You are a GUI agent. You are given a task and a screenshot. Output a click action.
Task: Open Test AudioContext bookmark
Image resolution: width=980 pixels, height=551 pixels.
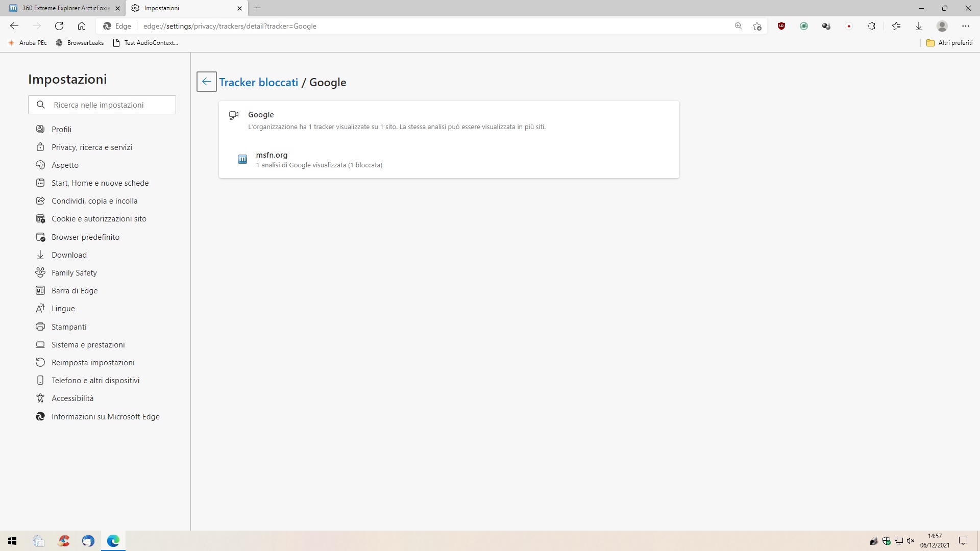pyautogui.click(x=145, y=43)
